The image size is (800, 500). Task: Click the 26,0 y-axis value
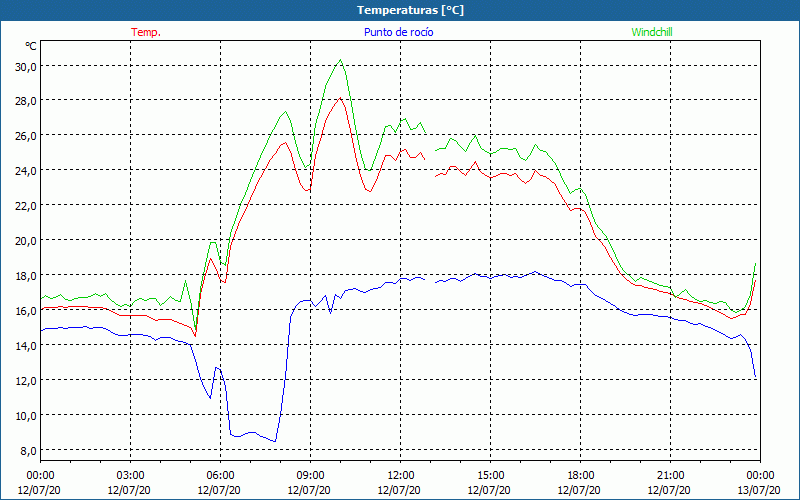[26, 136]
